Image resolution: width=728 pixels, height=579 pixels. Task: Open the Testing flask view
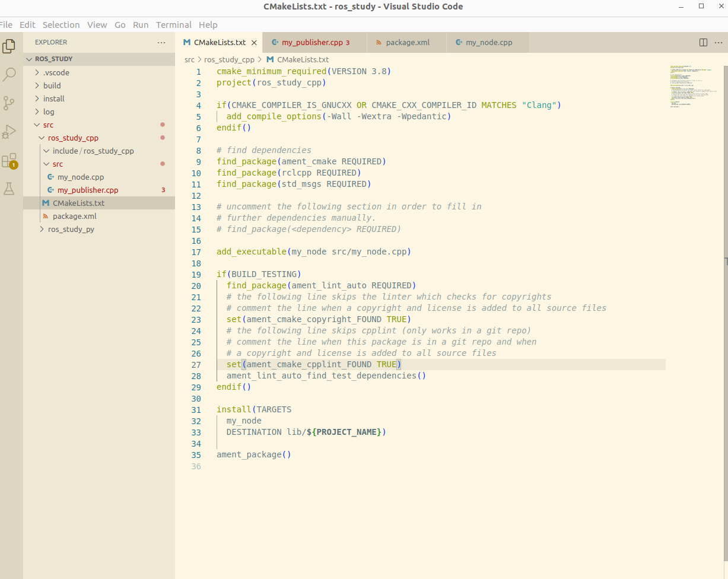click(x=9, y=189)
